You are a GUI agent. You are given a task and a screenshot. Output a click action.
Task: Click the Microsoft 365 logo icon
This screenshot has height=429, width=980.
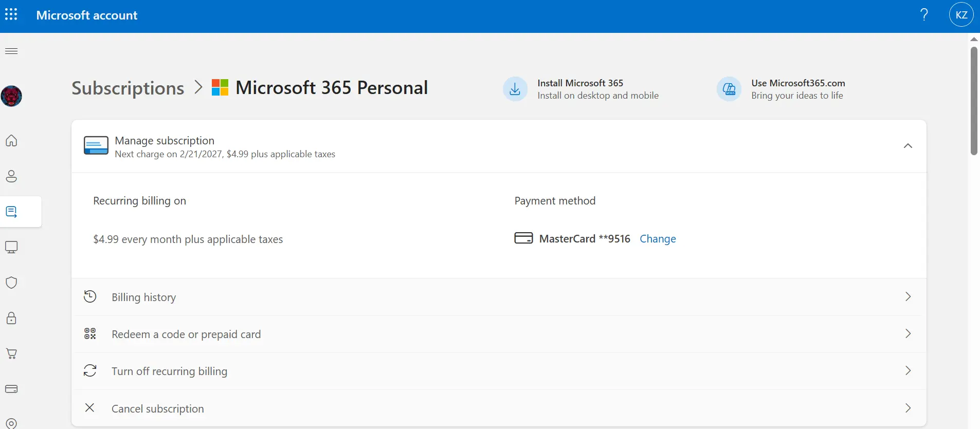point(220,87)
